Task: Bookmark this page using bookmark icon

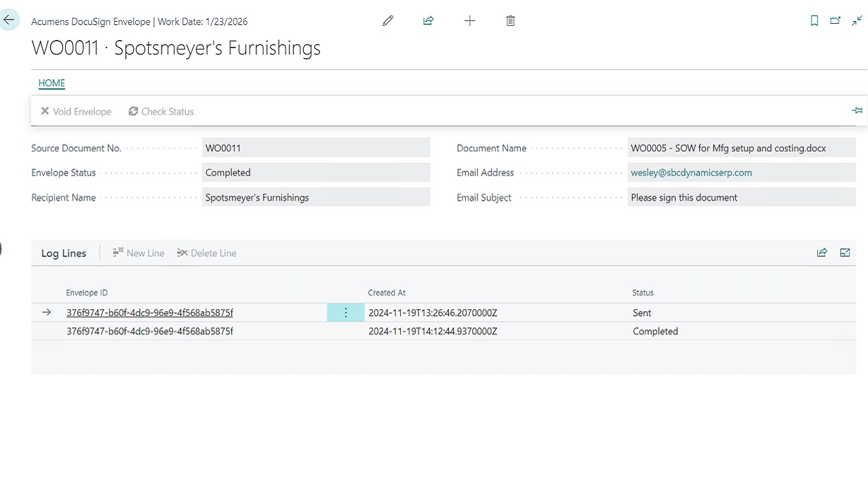Action: [814, 21]
